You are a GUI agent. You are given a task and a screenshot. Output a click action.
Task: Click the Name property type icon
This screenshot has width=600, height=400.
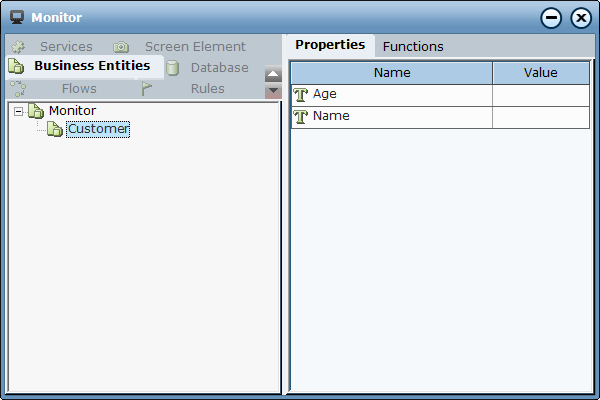point(300,117)
